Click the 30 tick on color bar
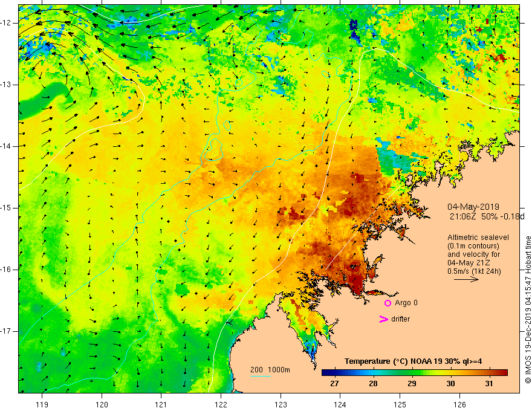Screen dimensions: 532x411 click(450, 384)
